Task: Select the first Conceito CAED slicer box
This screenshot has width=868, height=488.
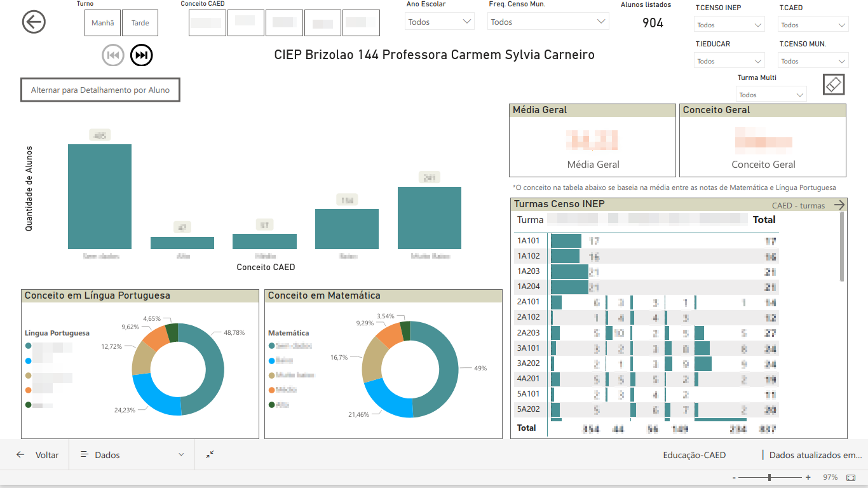Action: [x=207, y=23]
